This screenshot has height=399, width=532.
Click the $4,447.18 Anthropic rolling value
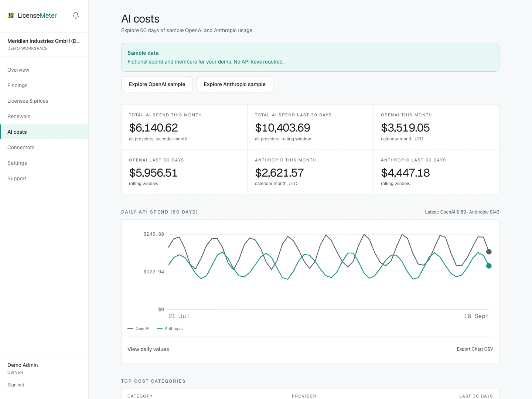coord(405,173)
